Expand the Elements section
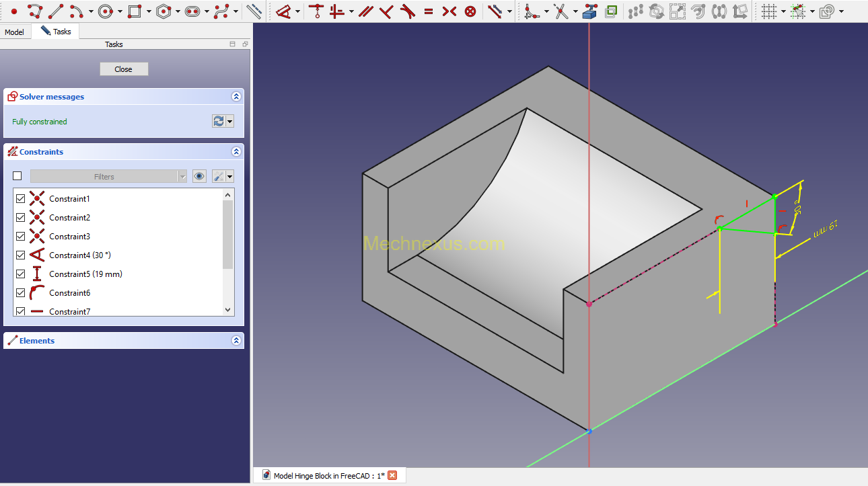 [x=236, y=341]
